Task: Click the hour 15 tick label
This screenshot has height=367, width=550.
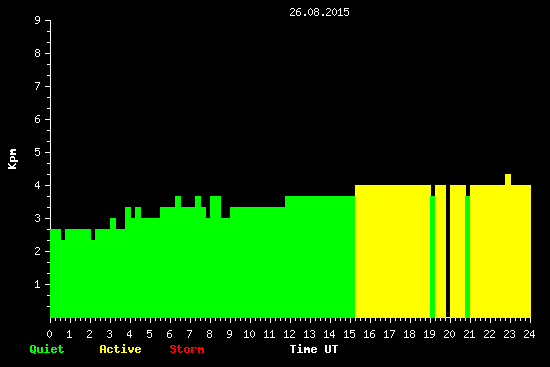Action: [349, 334]
